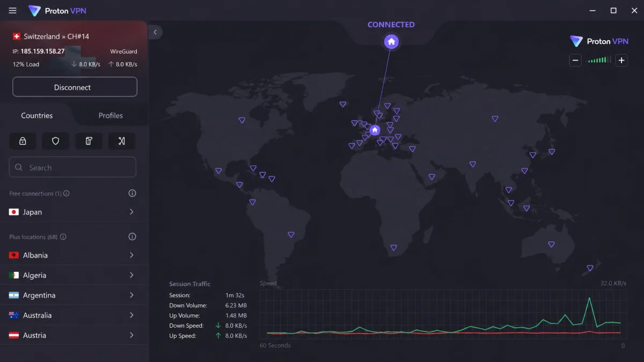
Task: Switch to the Profiles tab
Action: pos(111,115)
